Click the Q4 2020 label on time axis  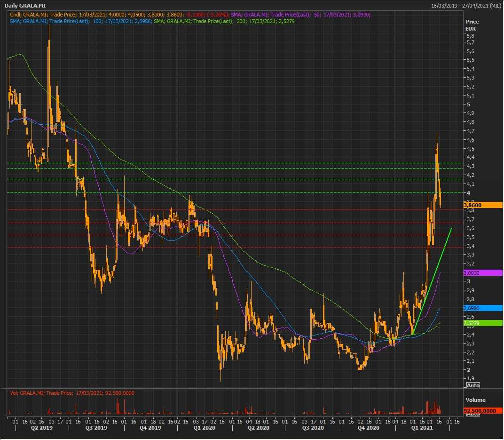tap(368, 428)
